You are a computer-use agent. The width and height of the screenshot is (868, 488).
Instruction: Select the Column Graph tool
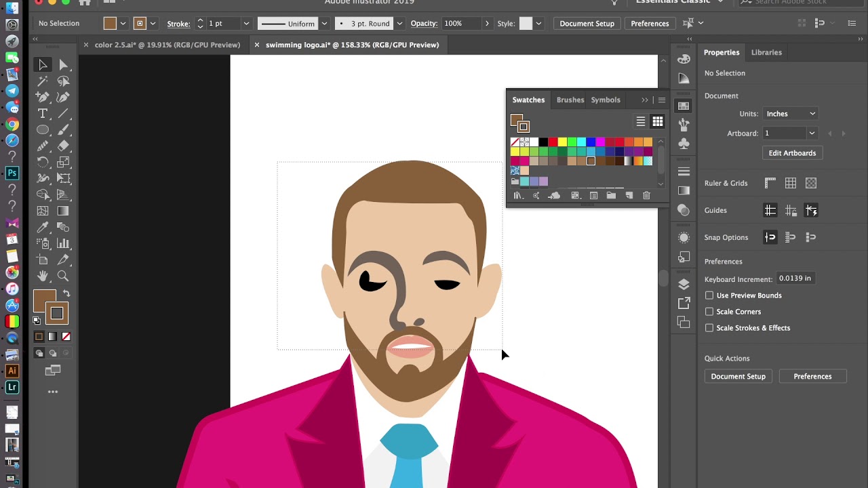click(63, 243)
